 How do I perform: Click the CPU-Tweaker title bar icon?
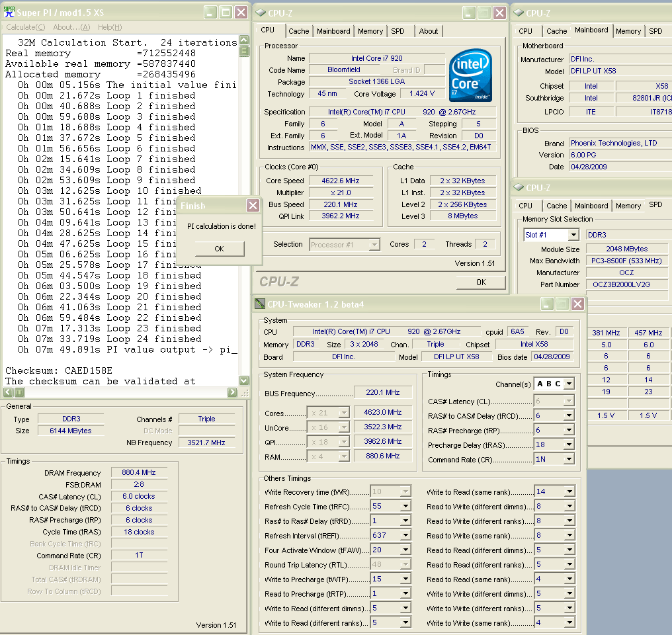pos(260,304)
